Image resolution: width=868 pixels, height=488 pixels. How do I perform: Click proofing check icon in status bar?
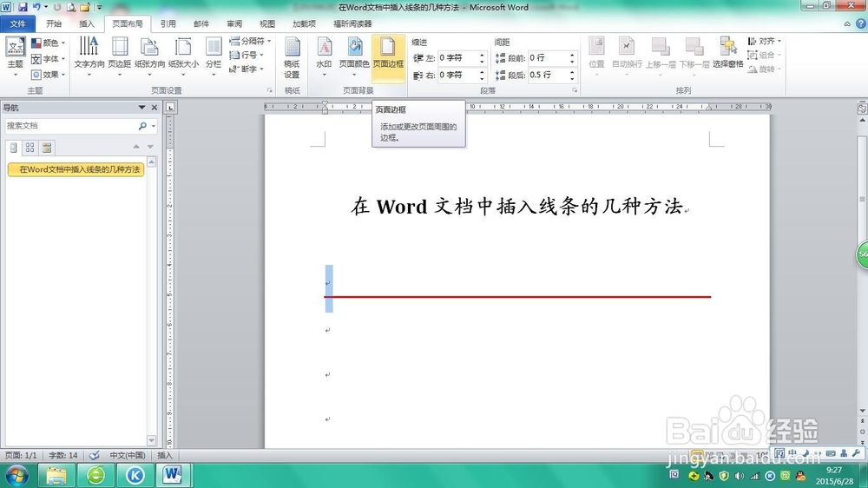[94, 455]
